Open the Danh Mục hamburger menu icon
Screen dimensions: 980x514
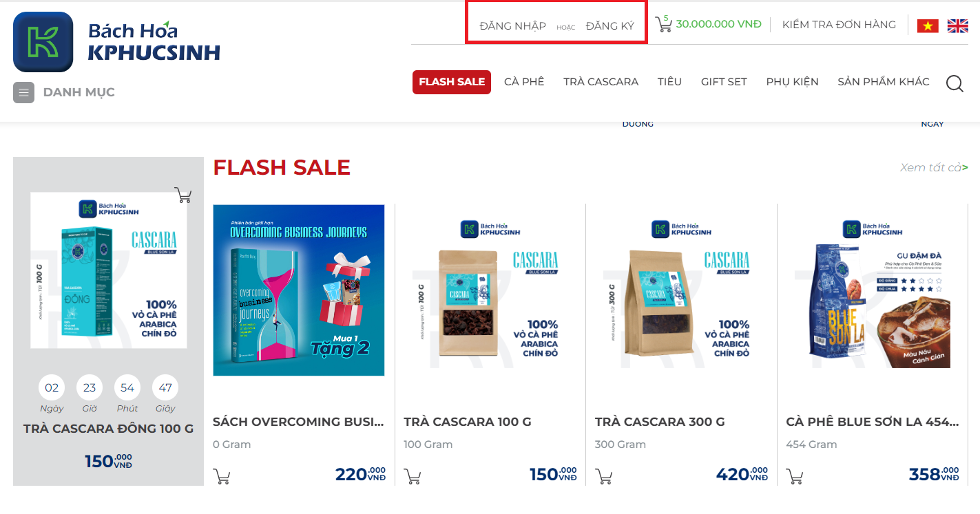(23, 92)
